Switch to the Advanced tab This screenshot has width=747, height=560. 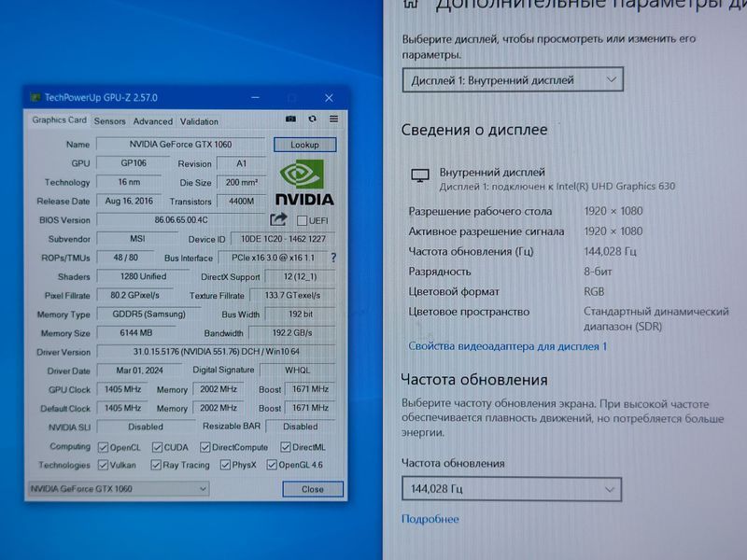click(x=153, y=121)
